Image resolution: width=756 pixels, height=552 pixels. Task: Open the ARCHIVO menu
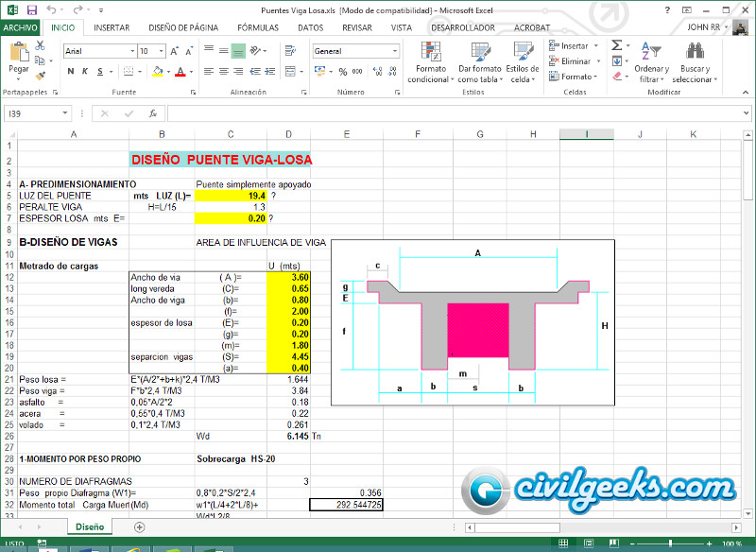(x=20, y=27)
